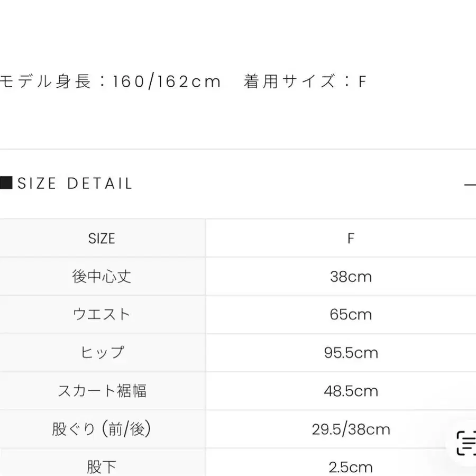Select the 65cm waist value
Viewport: 476px width, 476px height.
(x=351, y=315)
